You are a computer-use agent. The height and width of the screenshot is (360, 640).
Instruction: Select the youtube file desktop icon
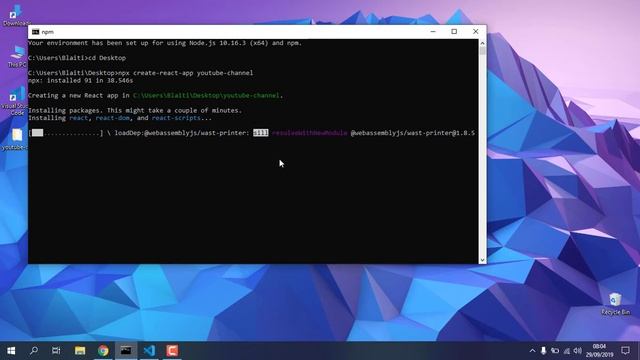pyautogui.click(x=16, y=140)
